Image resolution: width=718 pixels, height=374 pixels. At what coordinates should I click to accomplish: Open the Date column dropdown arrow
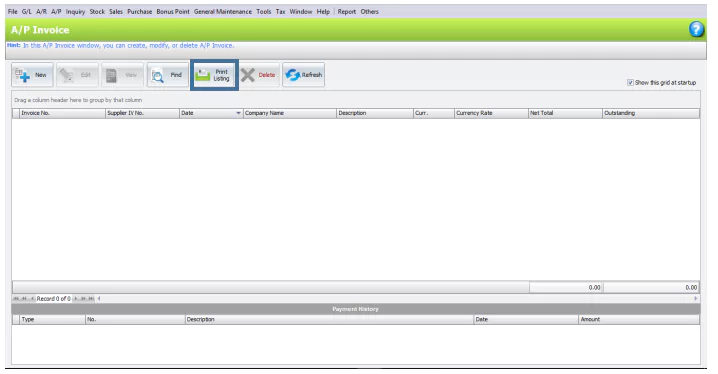[x=238, y=113]
